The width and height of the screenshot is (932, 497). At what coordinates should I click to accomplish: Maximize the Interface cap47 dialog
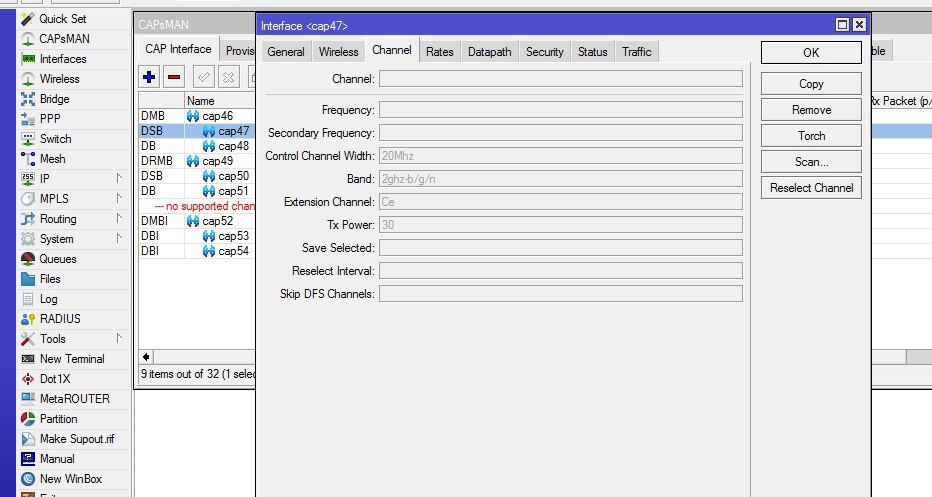pos(842,24)
